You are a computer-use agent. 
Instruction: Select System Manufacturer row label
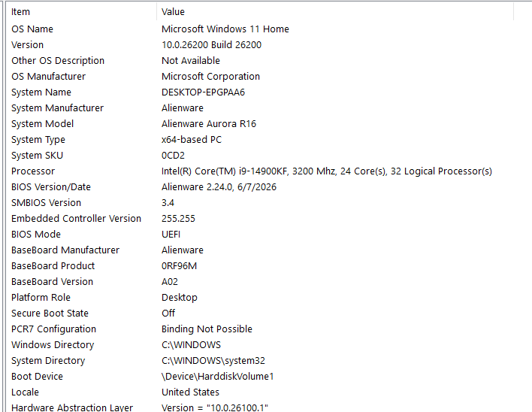57,108
